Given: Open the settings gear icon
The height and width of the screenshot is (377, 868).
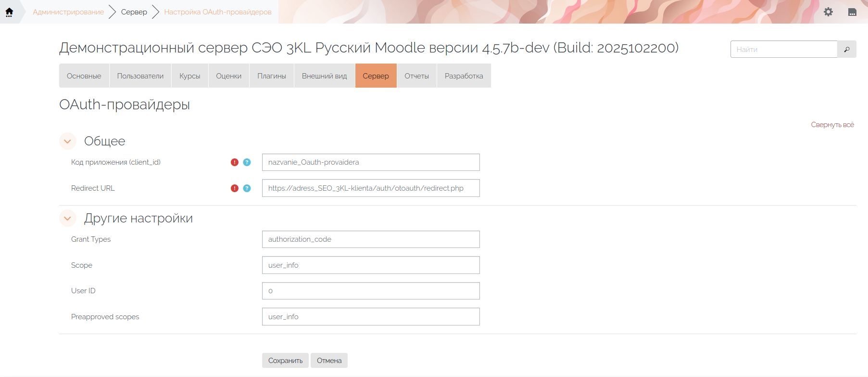Looking at the screenshot, I should pyautogui.click(x=828, y=12).
